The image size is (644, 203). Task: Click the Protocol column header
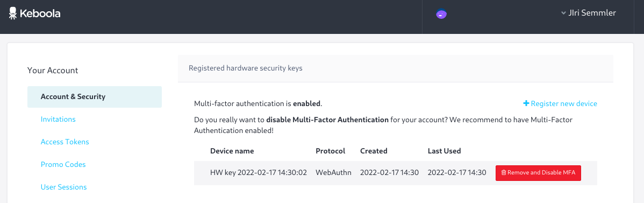pos(330,151)
